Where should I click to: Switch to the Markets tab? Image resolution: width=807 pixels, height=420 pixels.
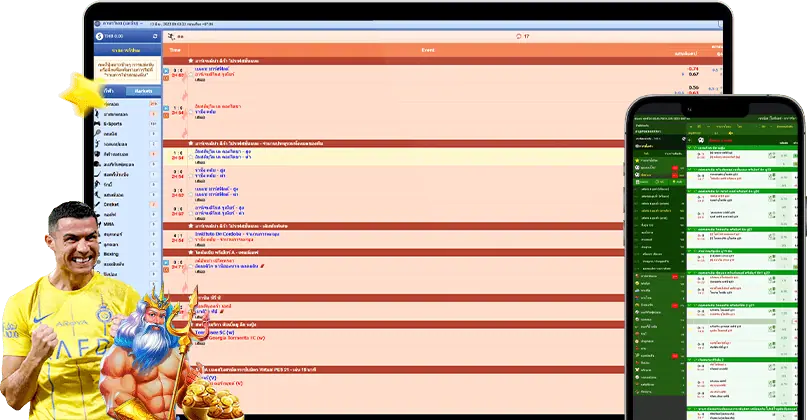point(143,91)
